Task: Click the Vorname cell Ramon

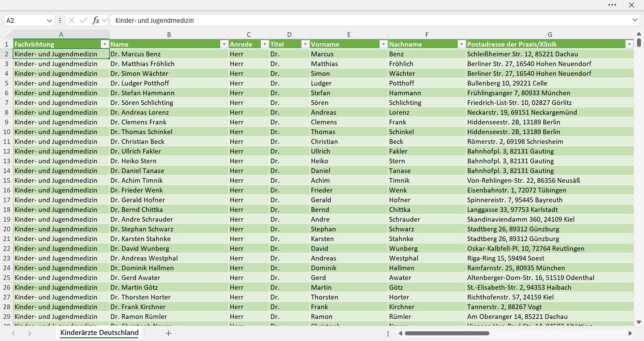Action: coord(349,316)
